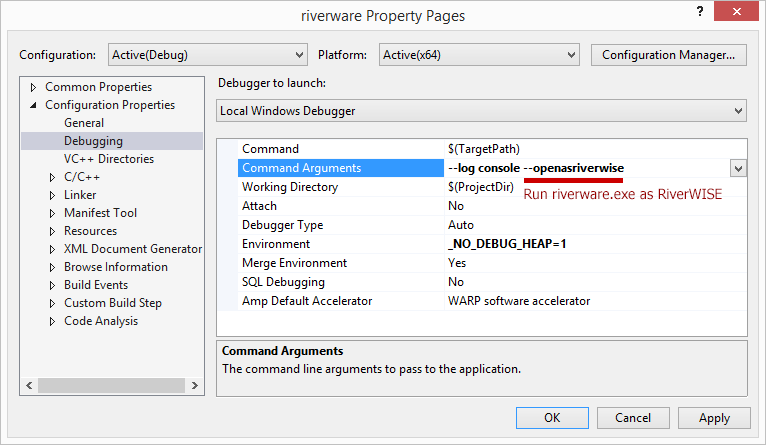Expand the Linker tree node
Image resolution: width=766 pixels, height=445 pixels.
pyautogui.click(x=52, y=195)
